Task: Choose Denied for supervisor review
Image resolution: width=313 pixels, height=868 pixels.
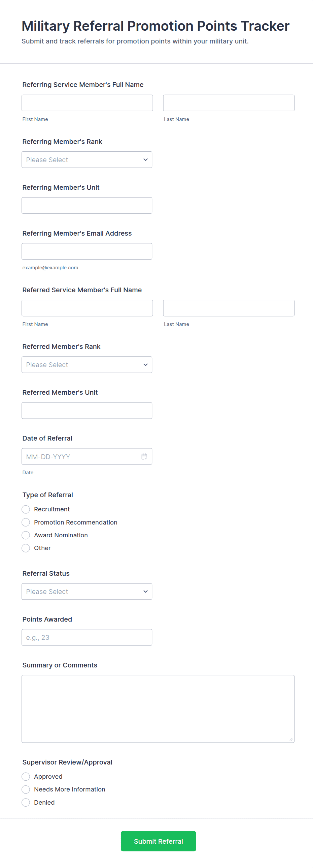Action: (26, 803)
